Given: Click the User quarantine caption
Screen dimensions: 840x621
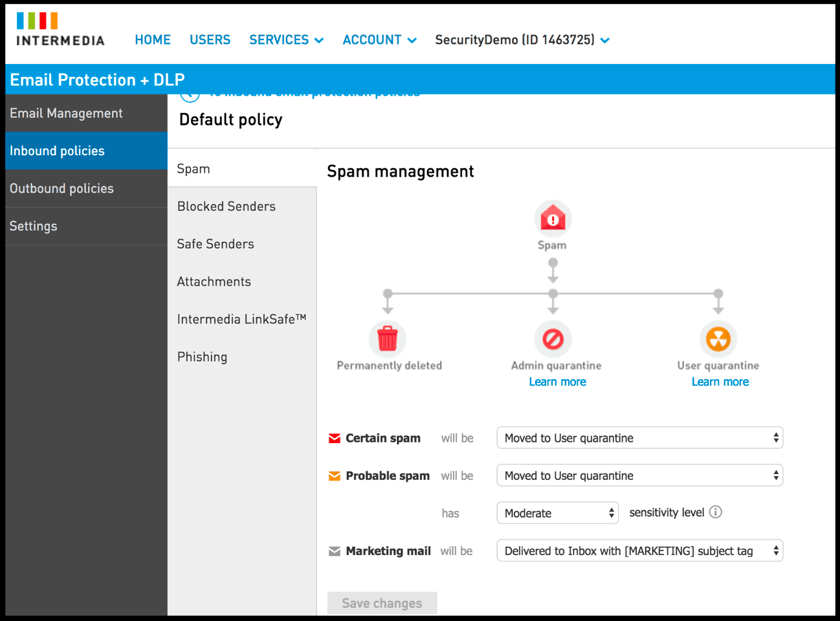Looking at the screenshot, I should point(718,365).
